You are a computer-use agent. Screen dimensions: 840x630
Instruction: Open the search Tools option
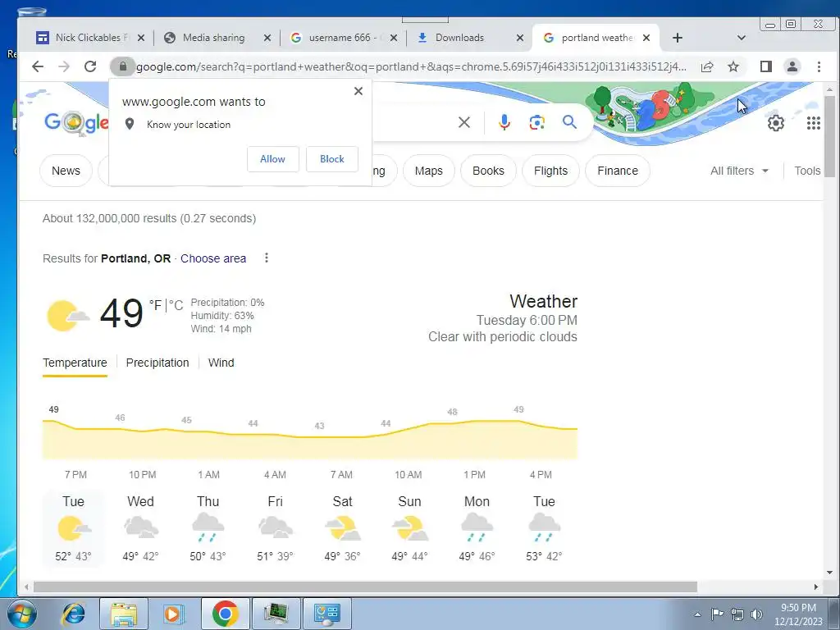point(807,171)
